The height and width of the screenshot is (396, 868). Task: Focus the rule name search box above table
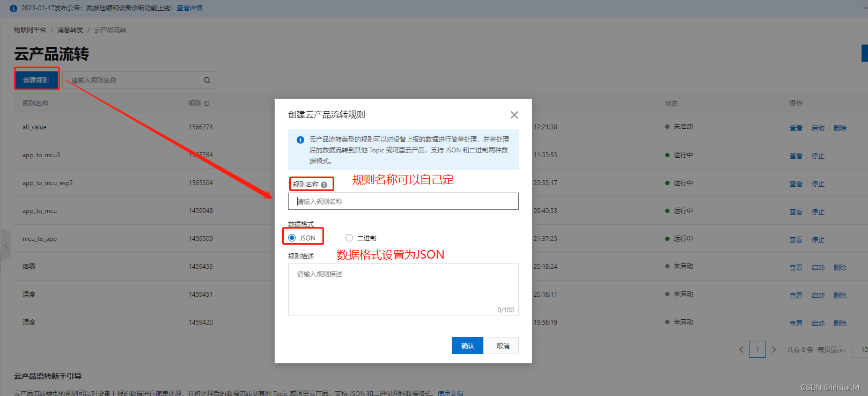[x=138, y=80]
